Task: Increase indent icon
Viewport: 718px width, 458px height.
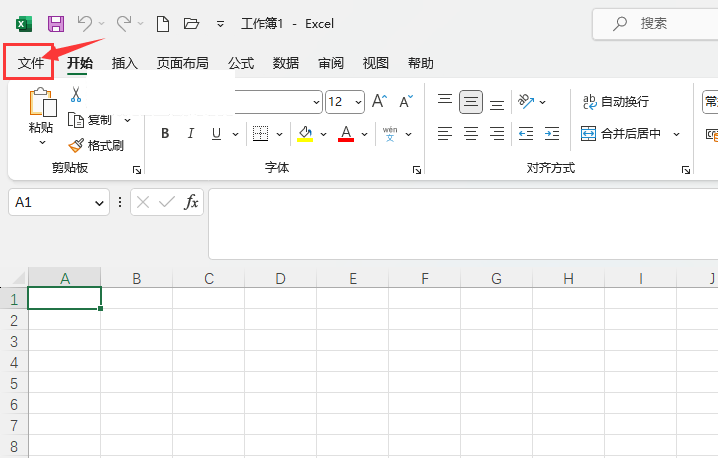Action: (552, 134)
